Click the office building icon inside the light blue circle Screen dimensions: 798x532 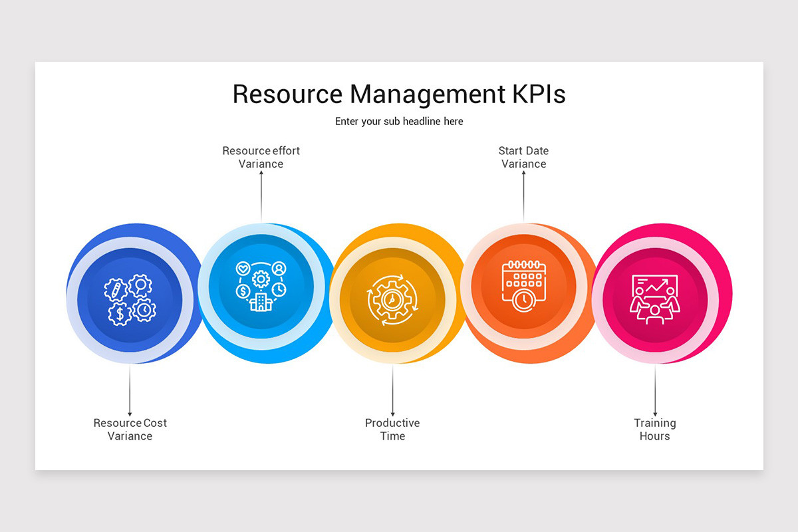tap(261, 303)
